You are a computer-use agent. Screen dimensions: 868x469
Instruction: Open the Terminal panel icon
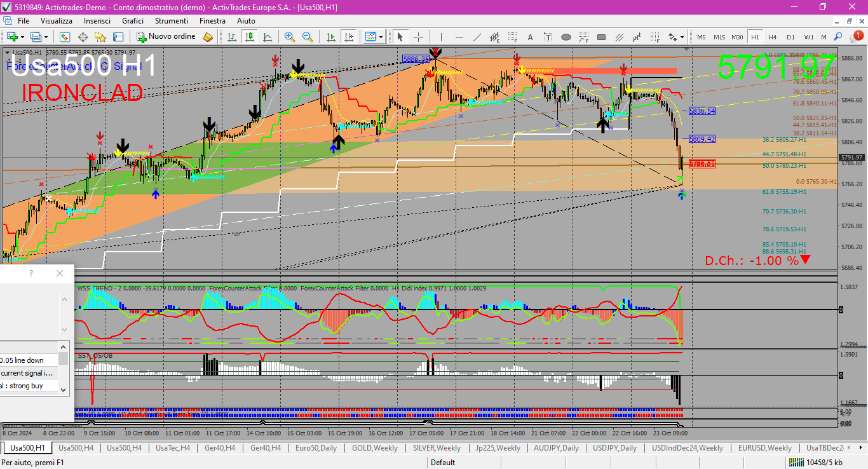coord(118,37)
